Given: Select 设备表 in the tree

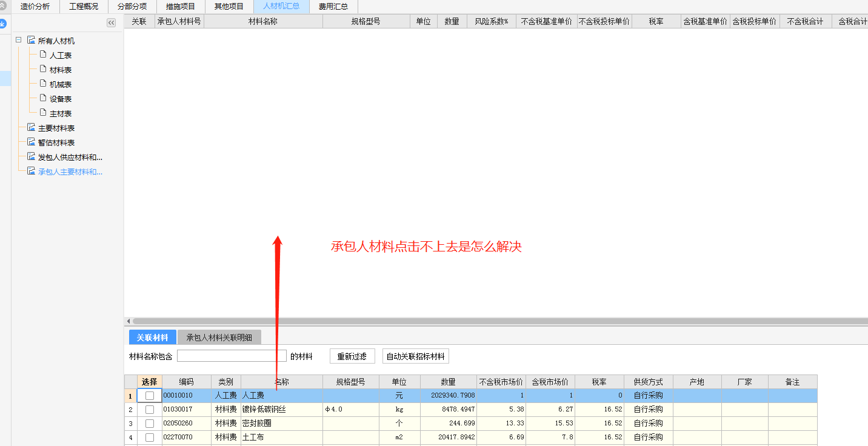Looking at the screenshot, I should coord(61,99).
